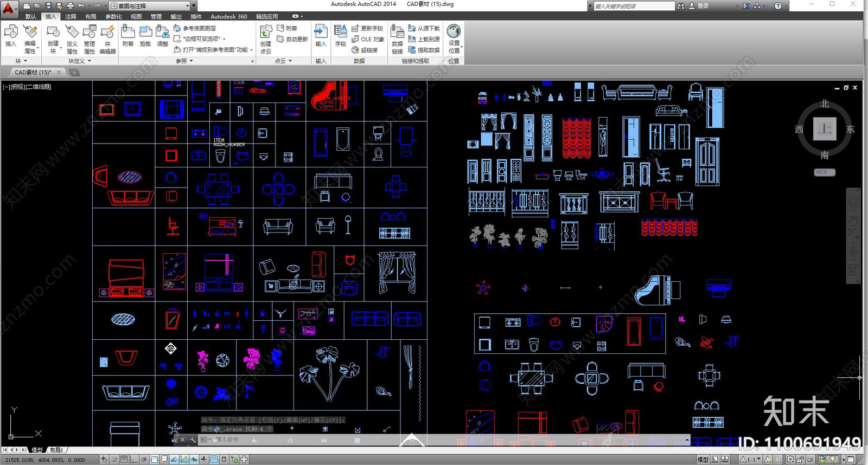Launch the 块编辑器 (Block Editor)
The width and height of the screenshot is (868, 465).
click(x=107, y=39)
